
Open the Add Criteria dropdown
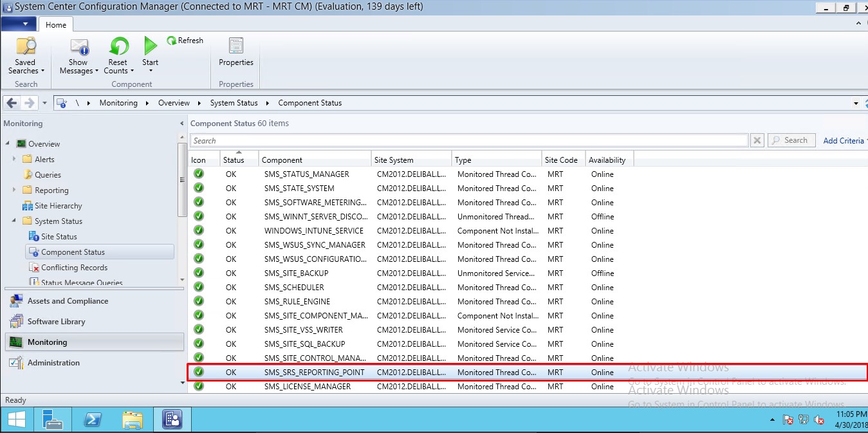pos(845,141)
